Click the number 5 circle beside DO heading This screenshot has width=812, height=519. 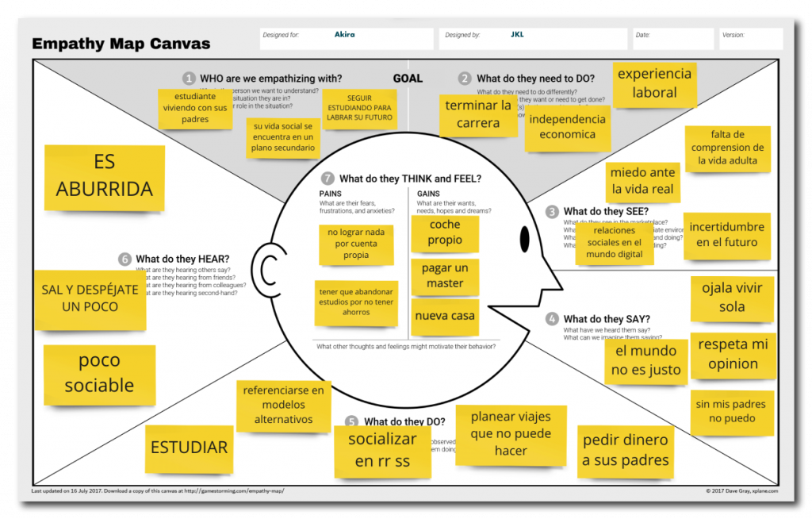352,421
